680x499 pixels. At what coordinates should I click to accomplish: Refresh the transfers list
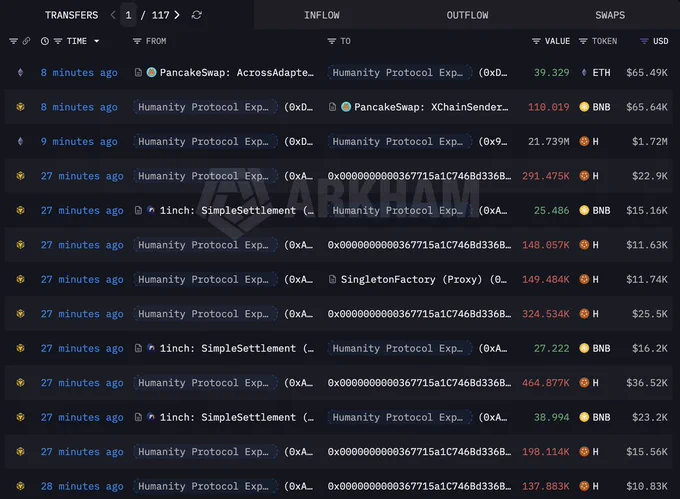(196, 15)
